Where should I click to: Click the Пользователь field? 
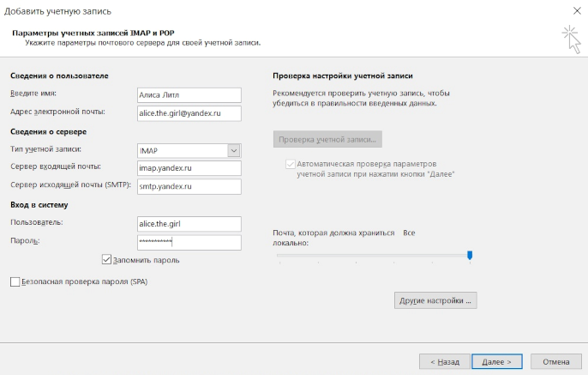(x=189, y=223)
